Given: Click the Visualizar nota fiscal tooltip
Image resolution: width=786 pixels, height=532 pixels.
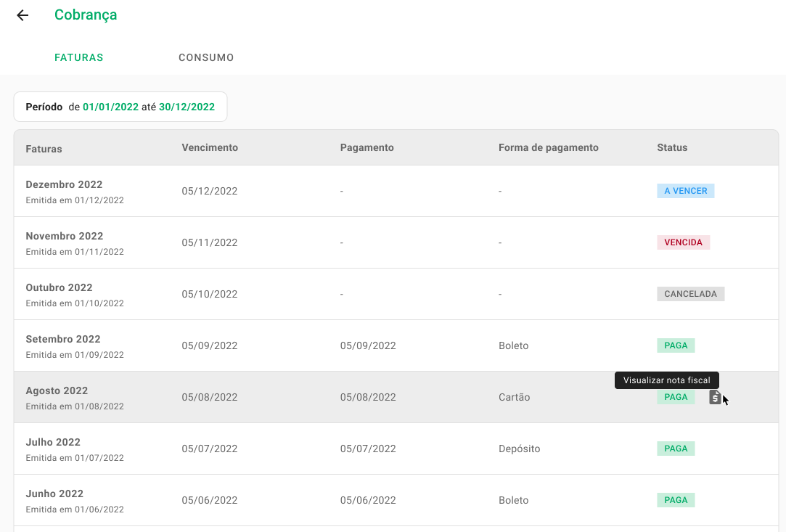Looking at the screenshot, I should [x=667, y=380].
